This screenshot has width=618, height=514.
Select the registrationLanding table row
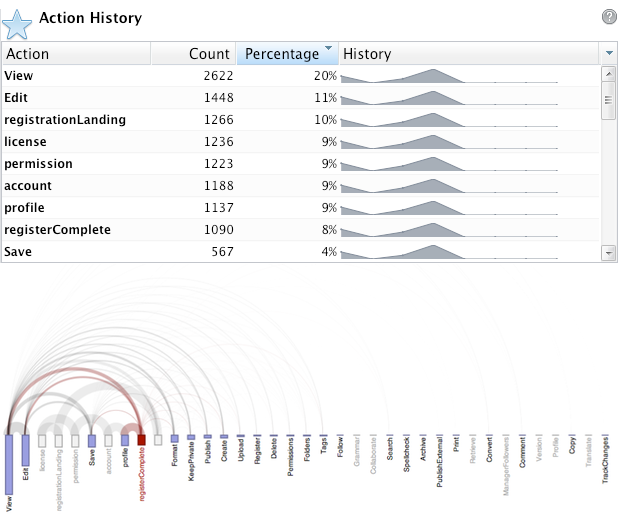click(300, 119)
